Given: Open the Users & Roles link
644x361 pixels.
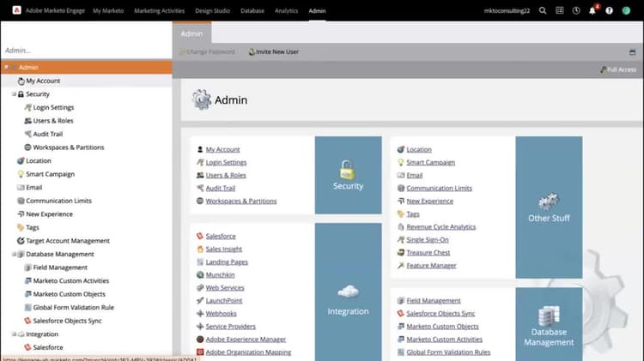Looking at the screenshot, I should coord(226,175).
